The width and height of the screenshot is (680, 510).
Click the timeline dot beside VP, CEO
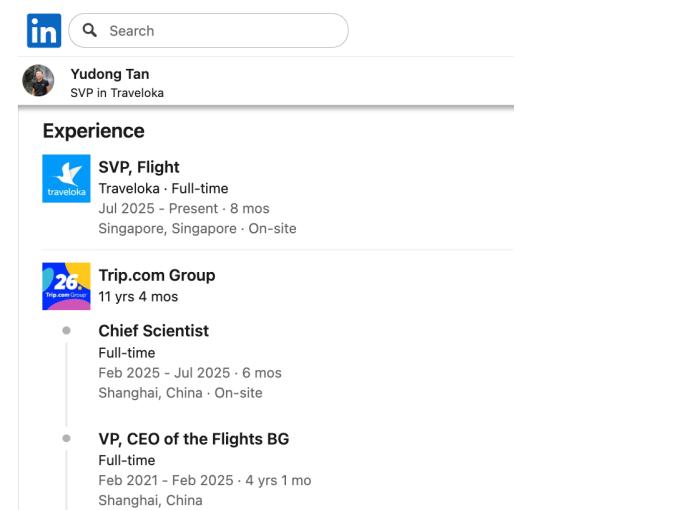66,438
